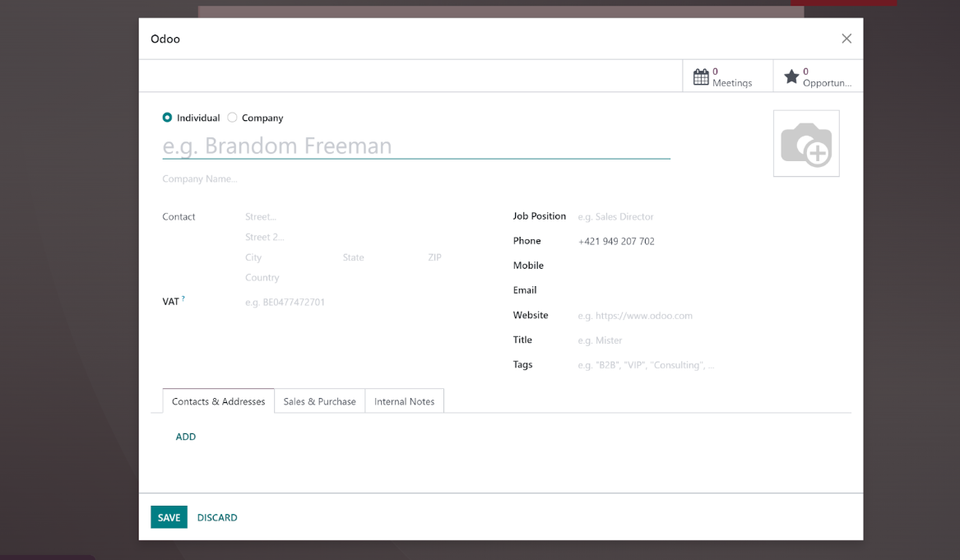Open the Internal Notes tab
The image size is (960, 560).
(x=404, y=401)
